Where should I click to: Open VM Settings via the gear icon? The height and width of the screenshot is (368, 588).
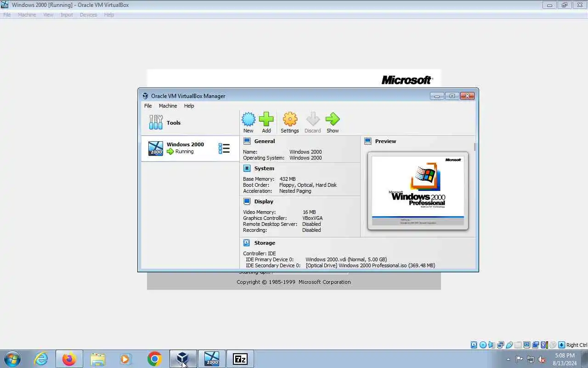pos(290,120)
